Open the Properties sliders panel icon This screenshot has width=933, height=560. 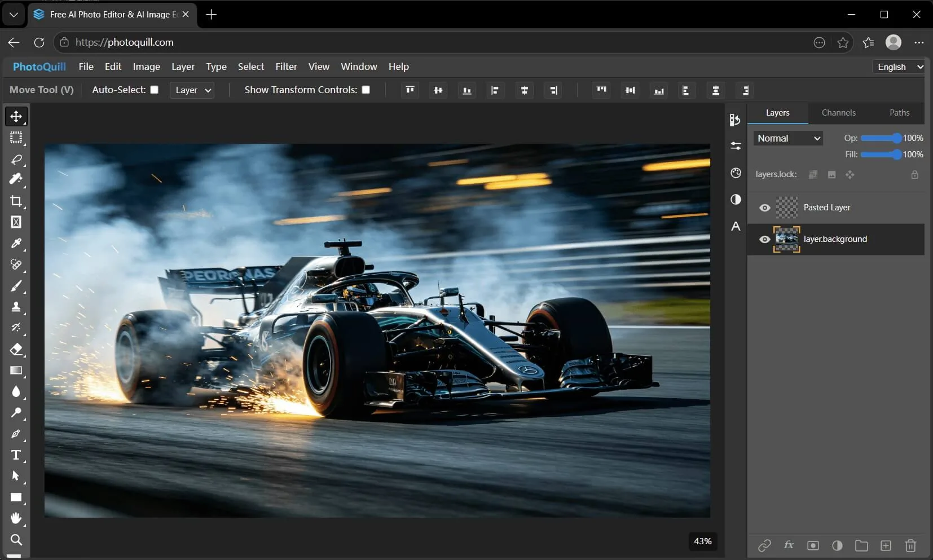pos(735,146)
